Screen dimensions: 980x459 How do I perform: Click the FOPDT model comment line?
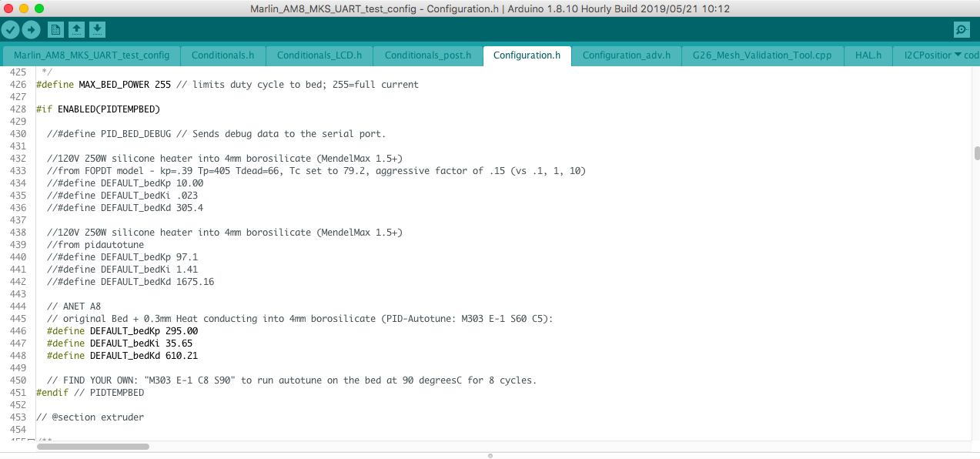coord(316,171)
